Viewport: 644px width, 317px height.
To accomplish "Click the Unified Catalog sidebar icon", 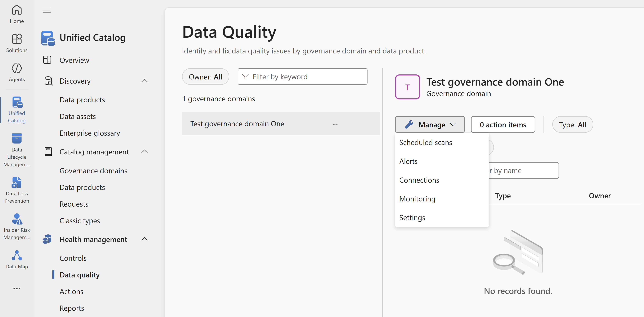I will [x=16, y=109].
